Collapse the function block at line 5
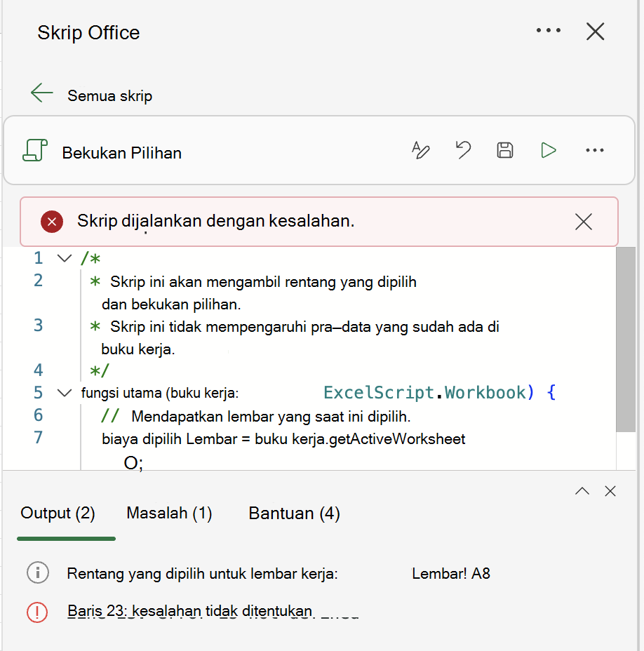 pyautogui.click(x=65, y=393)
